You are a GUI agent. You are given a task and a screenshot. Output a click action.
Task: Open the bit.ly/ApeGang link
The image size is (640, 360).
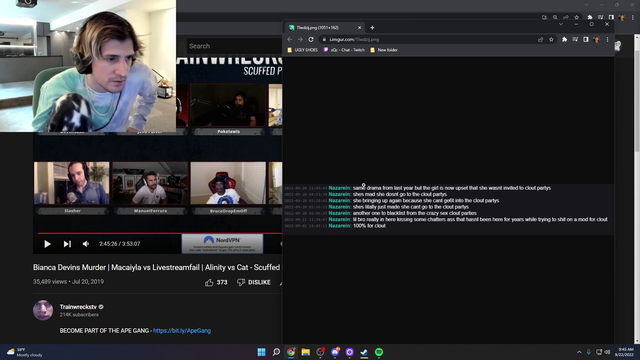182,331
